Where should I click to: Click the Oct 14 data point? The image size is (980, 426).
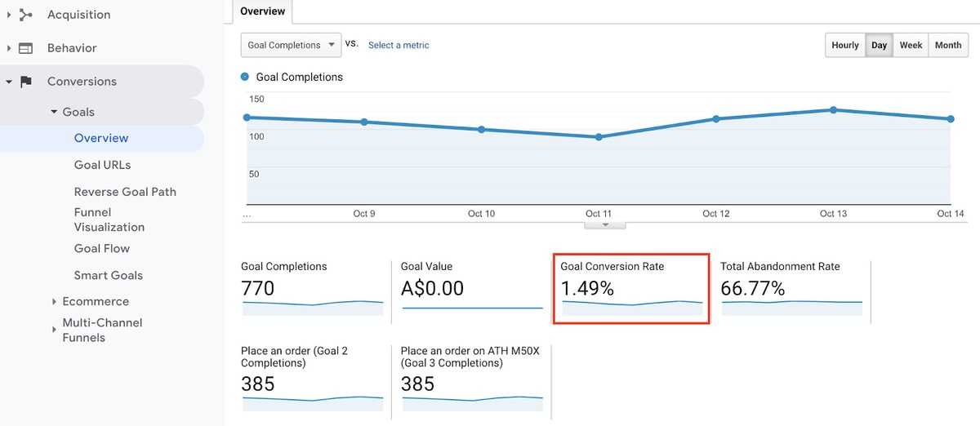[951, 118]
